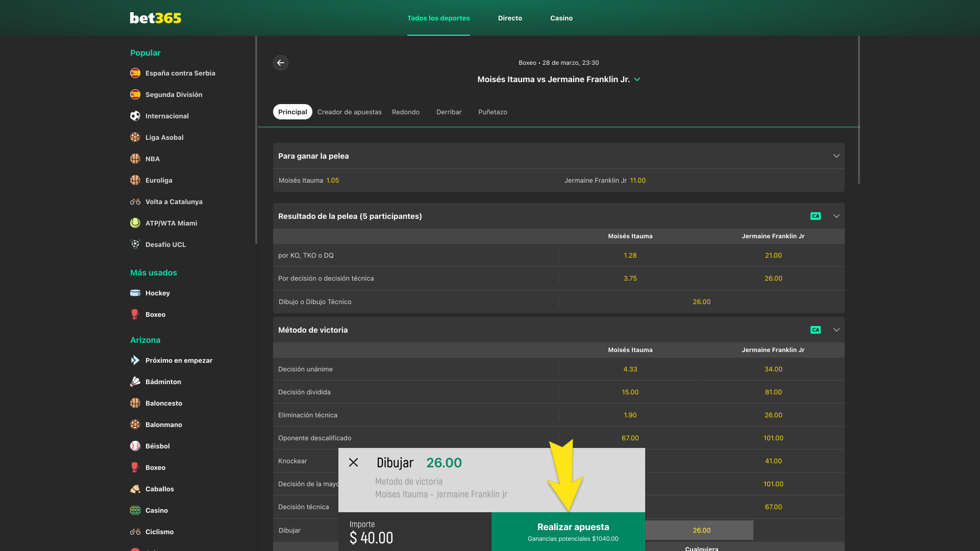Click Bádminton shuttlecock icon
980x551 pixels.
(135, 382)
